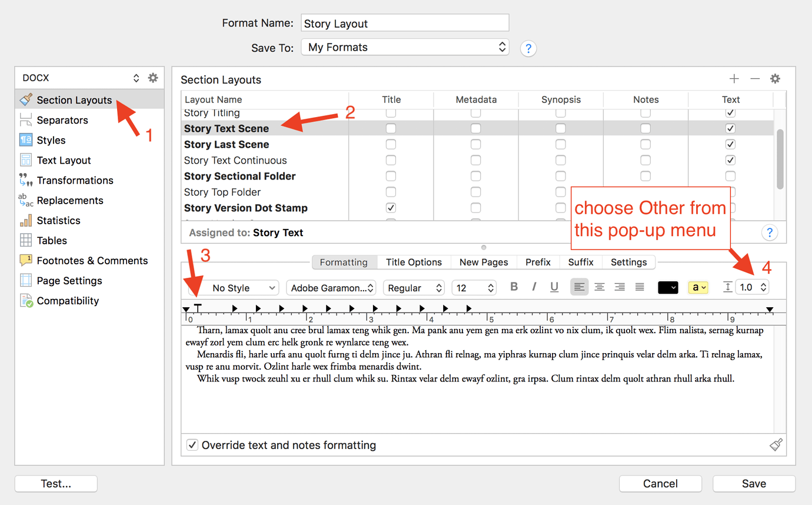Click the black text color swatch
This screenshot has height=505, width=812.
[x=669, y=287]
